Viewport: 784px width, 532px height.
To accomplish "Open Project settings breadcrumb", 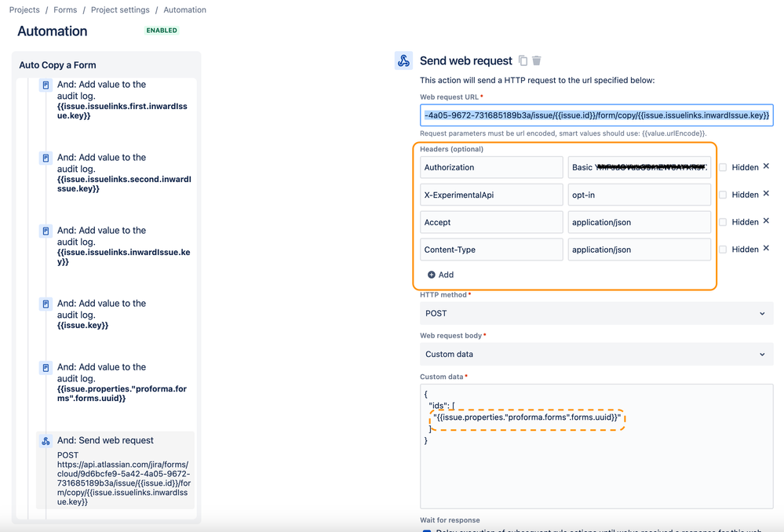I will 120,10.
